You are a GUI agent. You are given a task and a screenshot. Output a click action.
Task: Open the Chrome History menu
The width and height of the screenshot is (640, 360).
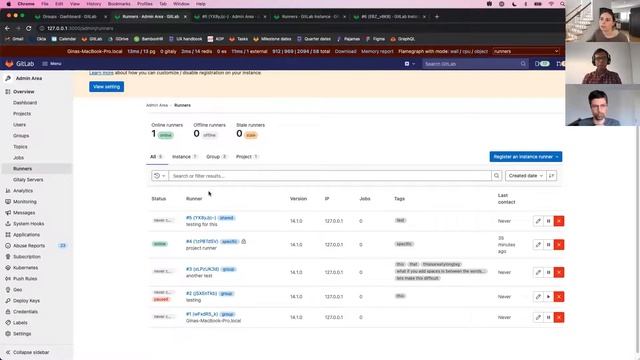coord(93,4)
